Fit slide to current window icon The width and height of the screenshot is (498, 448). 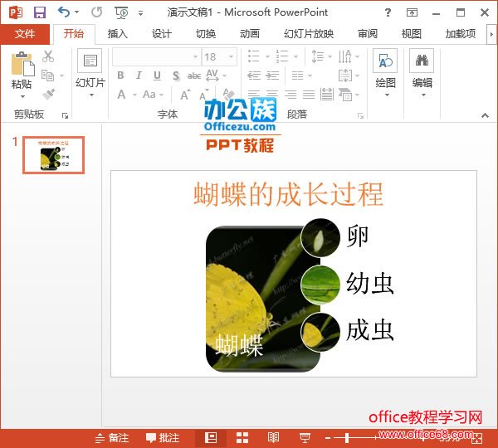point(477,439)
